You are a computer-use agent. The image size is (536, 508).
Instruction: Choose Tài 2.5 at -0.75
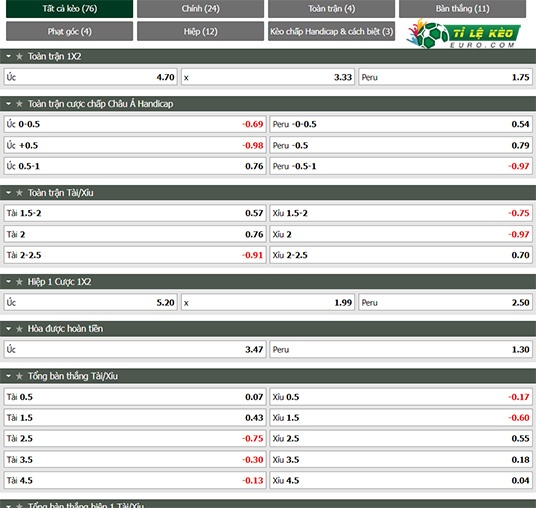pyautogui.click(x=135, y=439)
